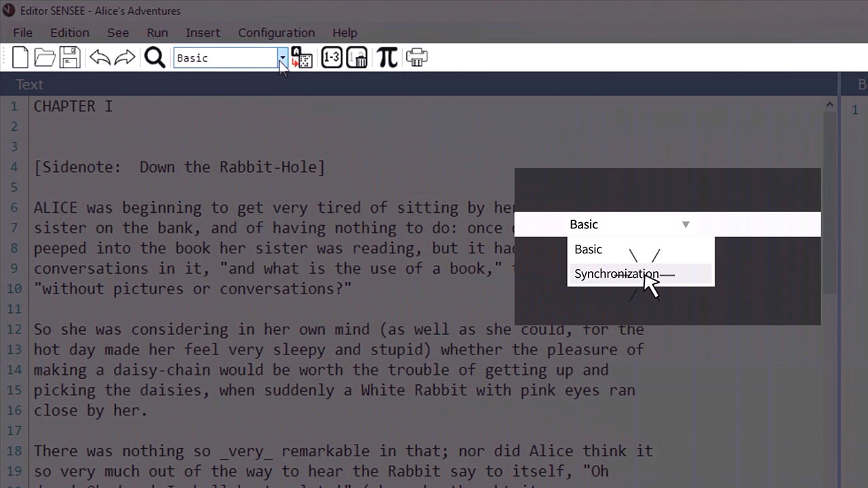Viewport: 868px width, 488px height.
Task: Open the Insert menu
Action: click(x=203, y=33)
